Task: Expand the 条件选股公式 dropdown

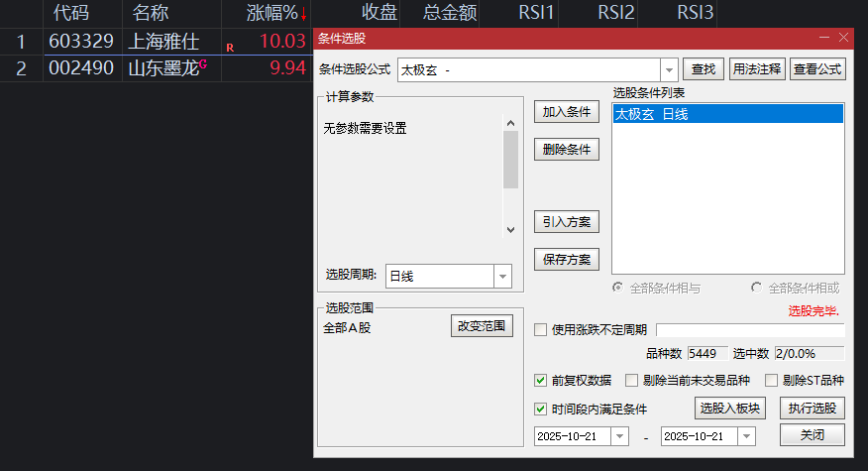Action: [669, 69]
